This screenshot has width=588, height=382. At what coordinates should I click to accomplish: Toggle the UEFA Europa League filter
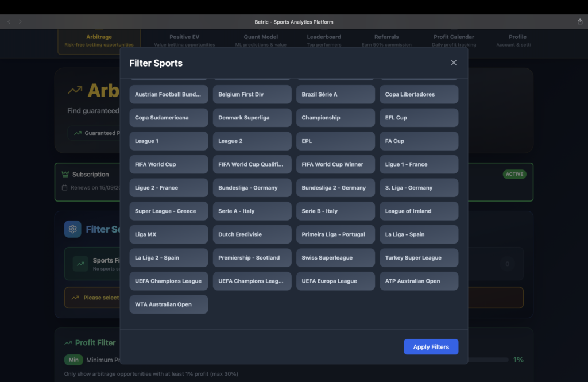coord(335,281)
